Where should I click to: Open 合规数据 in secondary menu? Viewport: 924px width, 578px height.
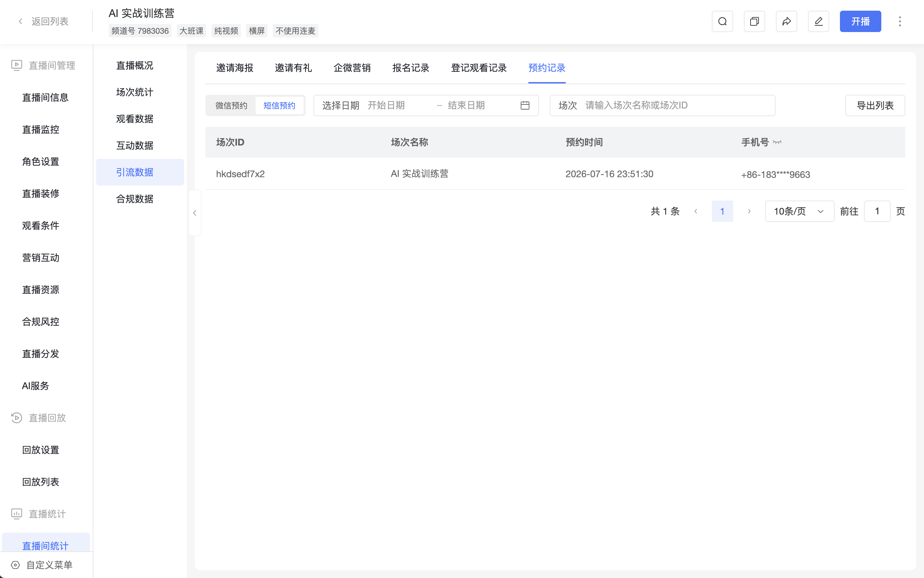[x=140, y=199]
